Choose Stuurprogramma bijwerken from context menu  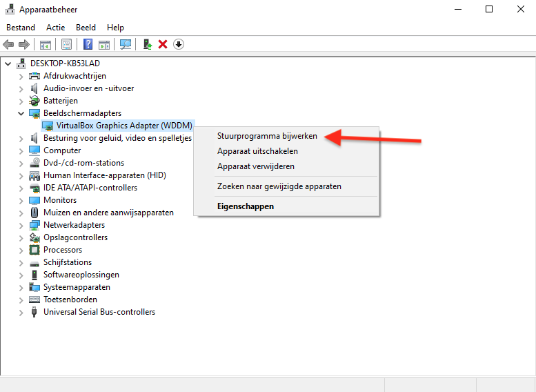[267, 136]
